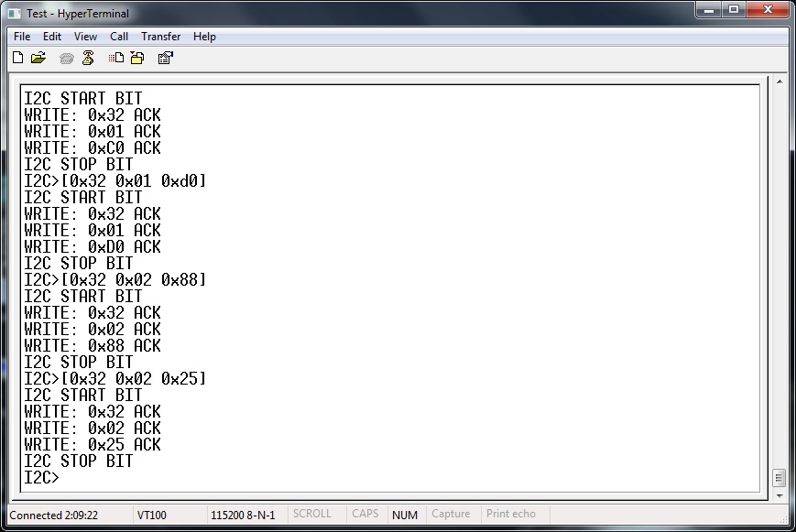This screenshot has width=796, height=532.
Task: Click the vertical scrollbar thumb
Action: click(x=780, y=478)
